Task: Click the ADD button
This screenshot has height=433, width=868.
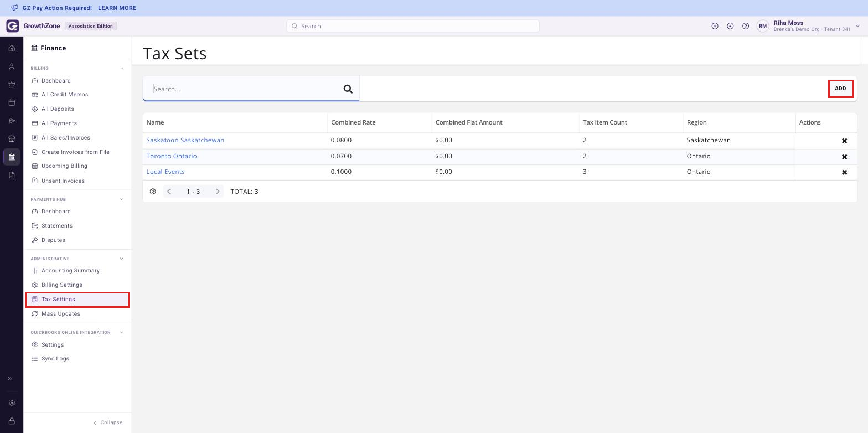Action: tap(840, 89)
